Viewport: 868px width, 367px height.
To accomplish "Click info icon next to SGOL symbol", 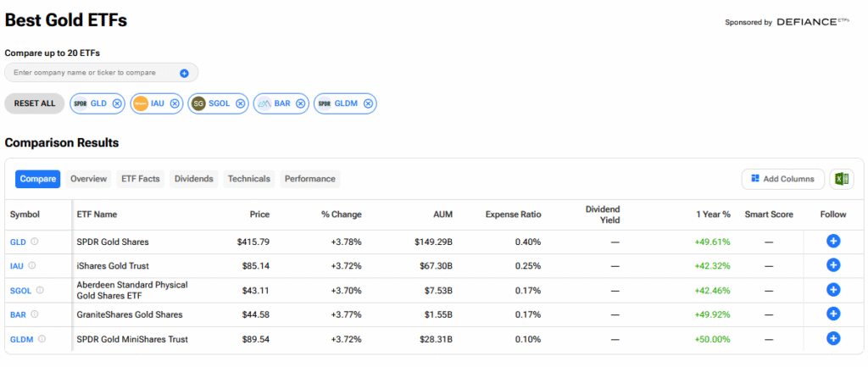I will pyautogui.click(x=40, y=290).
